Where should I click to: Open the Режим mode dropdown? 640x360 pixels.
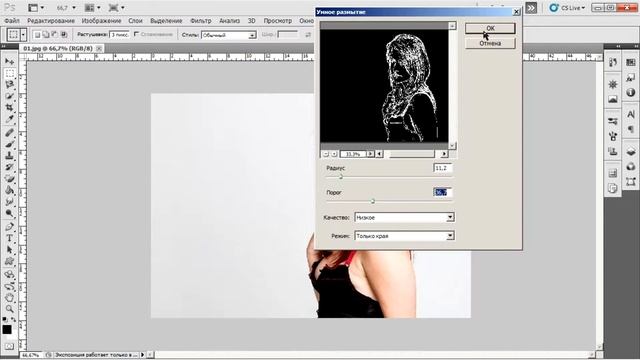tap(404, 236)
